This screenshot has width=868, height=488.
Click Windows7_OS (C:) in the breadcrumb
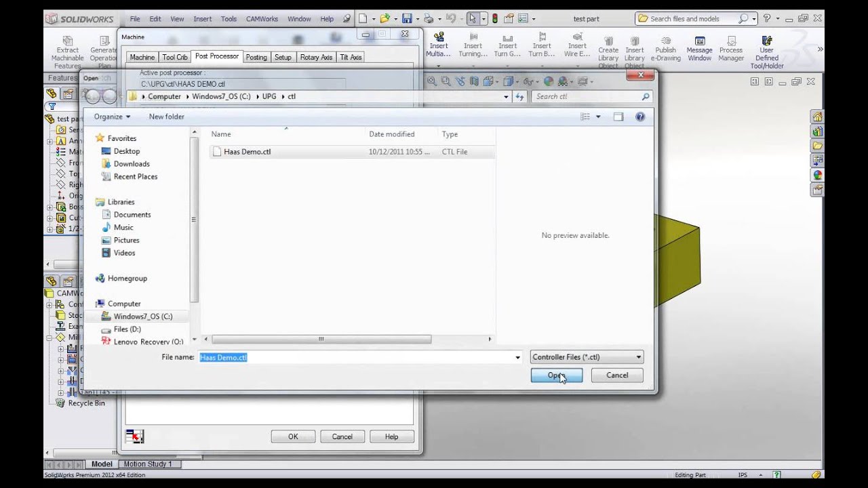click(221, 96)
